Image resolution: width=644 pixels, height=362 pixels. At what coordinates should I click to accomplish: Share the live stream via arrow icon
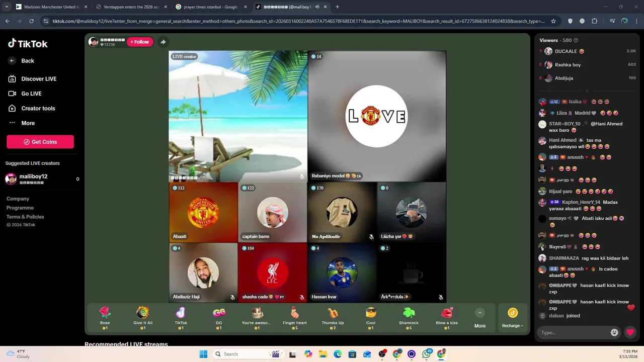click(163, 42)
